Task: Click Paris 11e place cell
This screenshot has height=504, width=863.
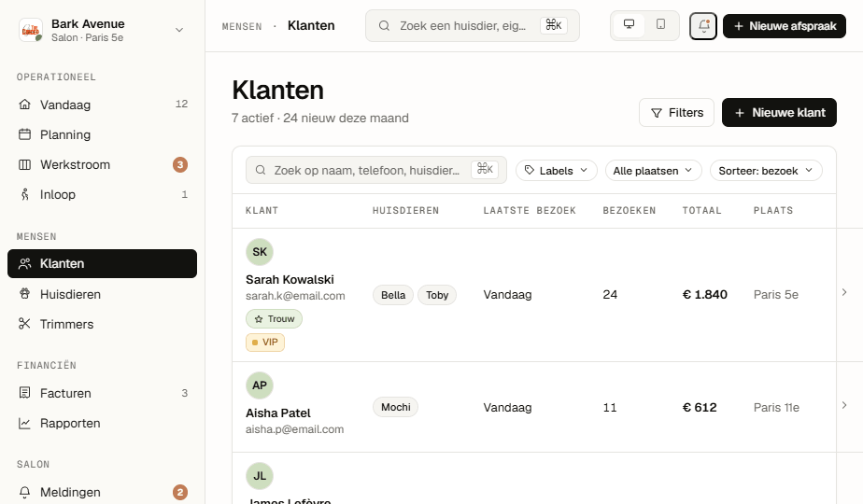Action: coord(776,407)
